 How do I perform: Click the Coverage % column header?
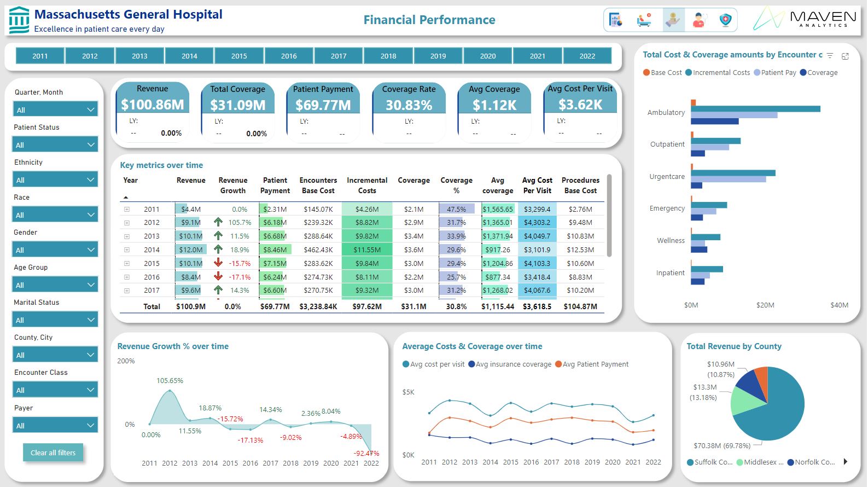[456, 185]
